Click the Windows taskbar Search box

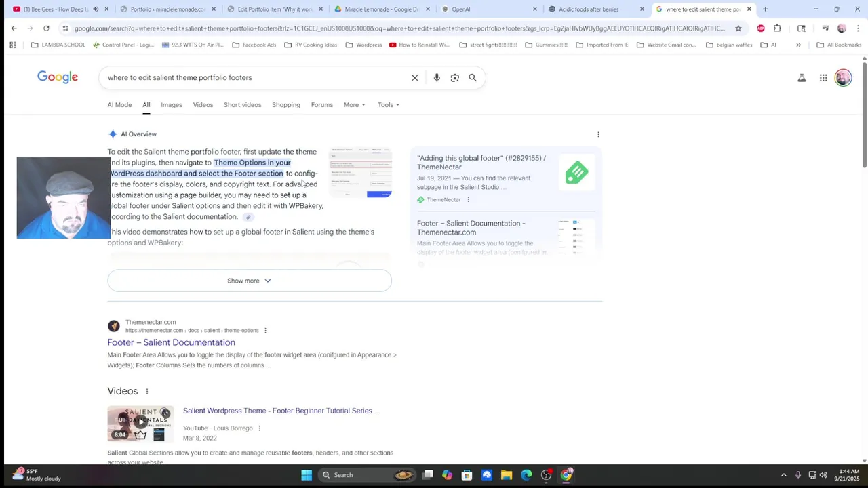pos(366,474)
